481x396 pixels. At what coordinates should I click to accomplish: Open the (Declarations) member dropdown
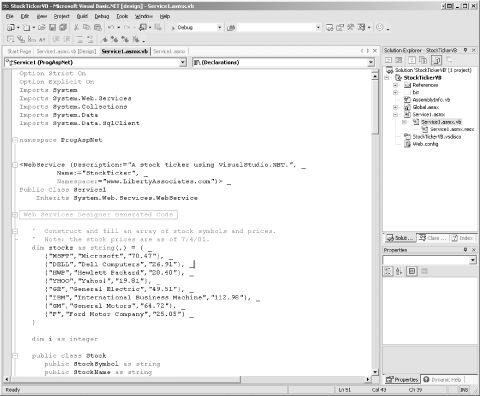pos(371,62)
